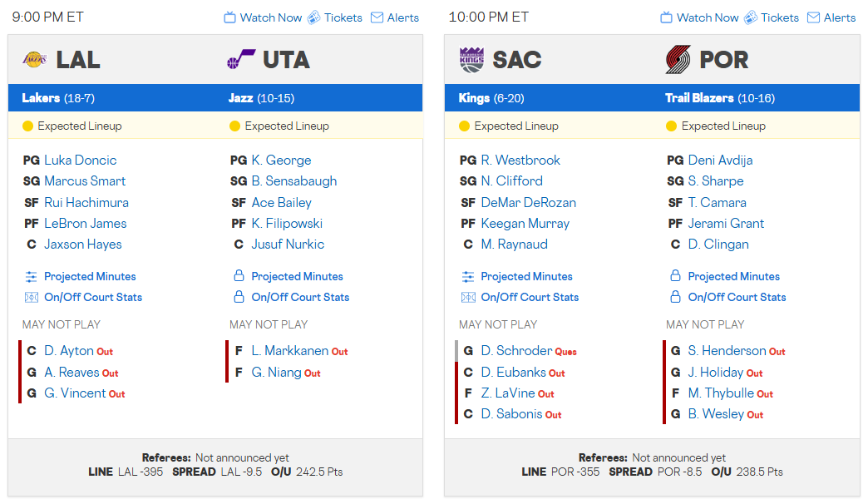868x504 pixels.
Task: Click lock icon beside Jazz Projected Minutes
Action: click(239, 276)
